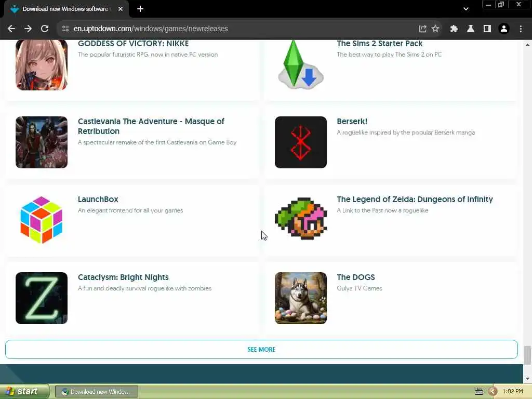Open the Zelda pixel Link icon
This screenshot has height=399, width=532.
tap(301, 219)
